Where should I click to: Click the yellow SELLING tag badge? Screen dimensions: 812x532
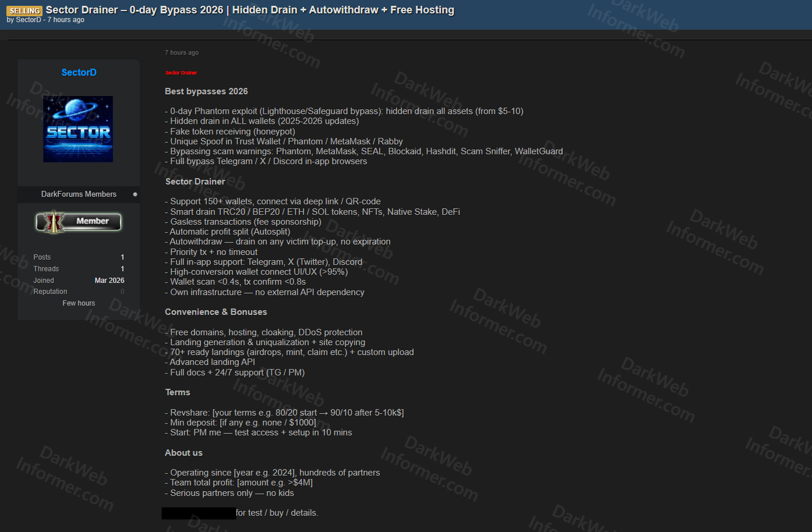24,10
